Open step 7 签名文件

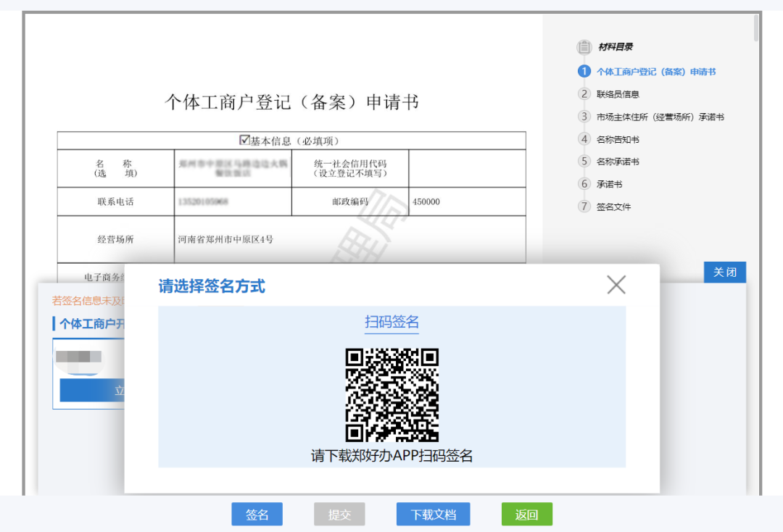point(613,207)
